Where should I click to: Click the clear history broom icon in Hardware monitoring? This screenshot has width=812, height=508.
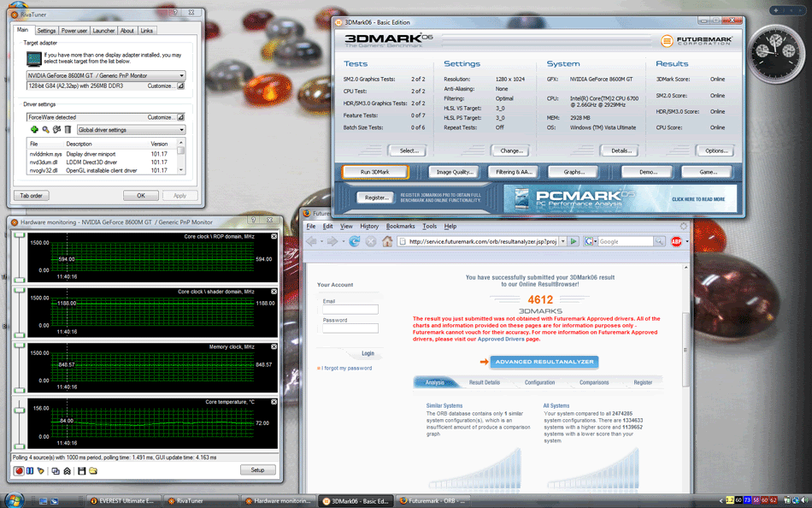click(x=40, y=470)
